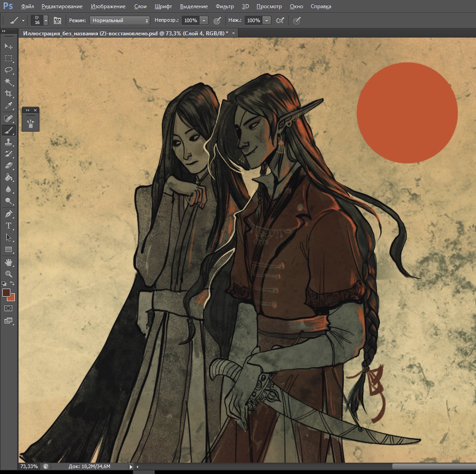Open the Фильтр menu
This screenshot has width=476, height=474.
[224, 6]
